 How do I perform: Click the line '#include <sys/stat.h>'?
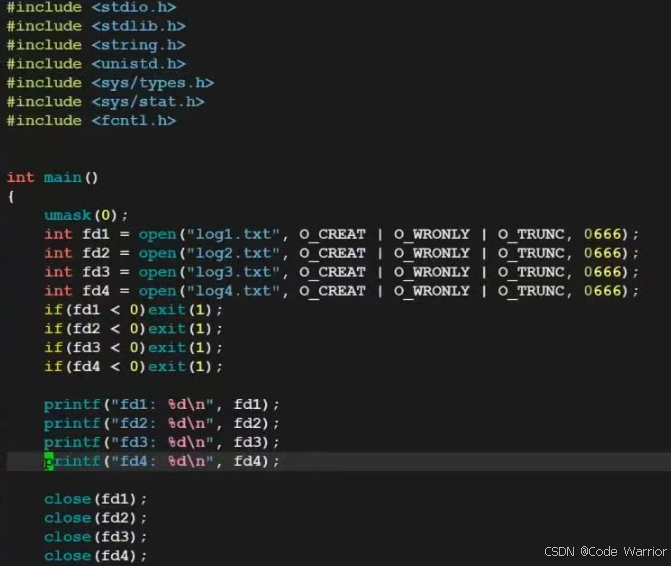[x=105, y=101]
